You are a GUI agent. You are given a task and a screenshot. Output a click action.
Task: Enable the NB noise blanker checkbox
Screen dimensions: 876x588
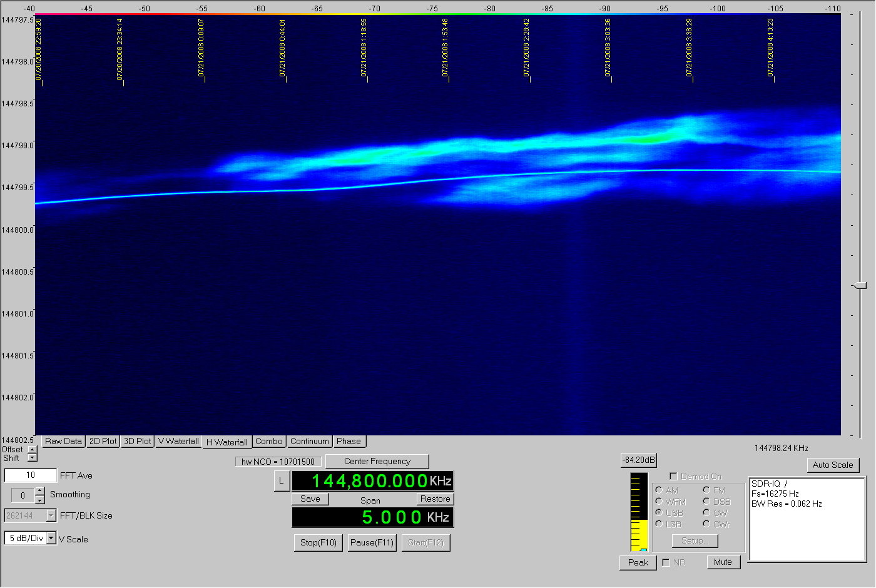(666, 562)
